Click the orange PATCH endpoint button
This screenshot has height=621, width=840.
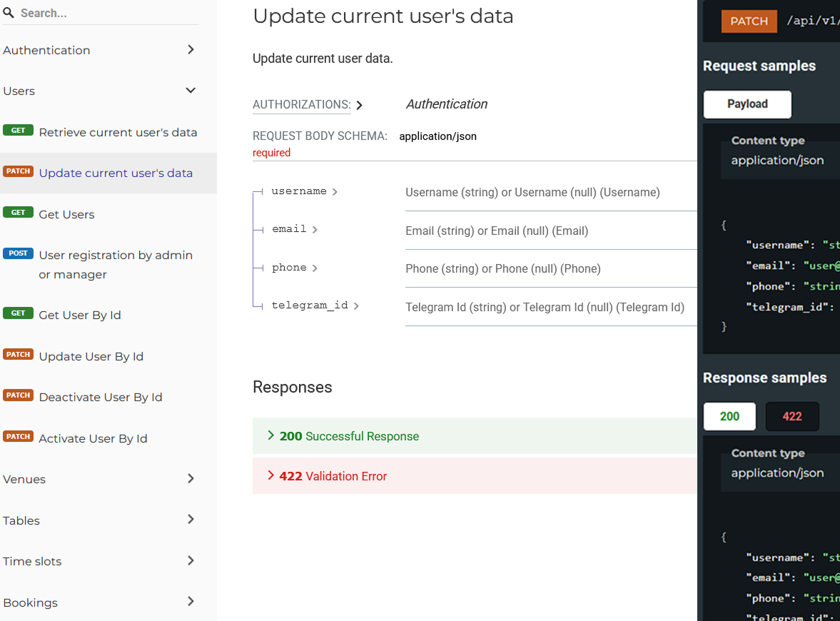749,21
